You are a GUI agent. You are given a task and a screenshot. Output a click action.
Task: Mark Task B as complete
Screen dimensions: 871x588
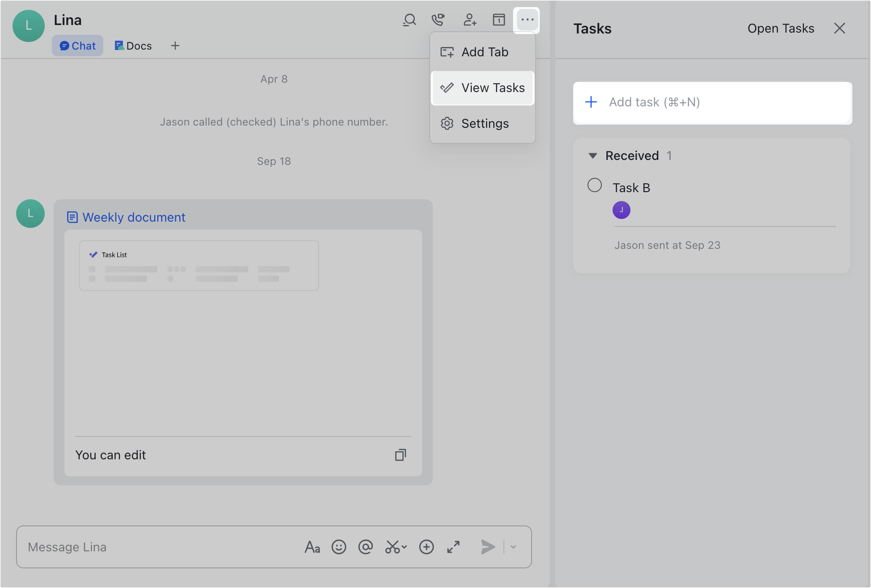coord(595,185)
